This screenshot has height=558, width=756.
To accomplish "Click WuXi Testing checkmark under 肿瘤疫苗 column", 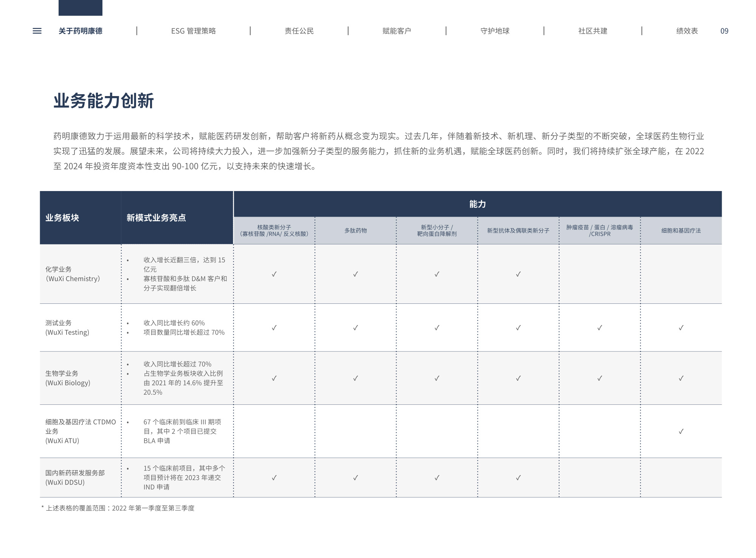I will [x=600, y=328].
